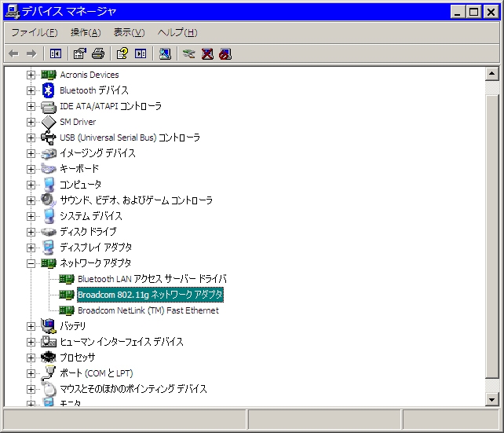
Task: Expand the USB (Universal Serial Bus) コントローラ node
Action: 31,138
